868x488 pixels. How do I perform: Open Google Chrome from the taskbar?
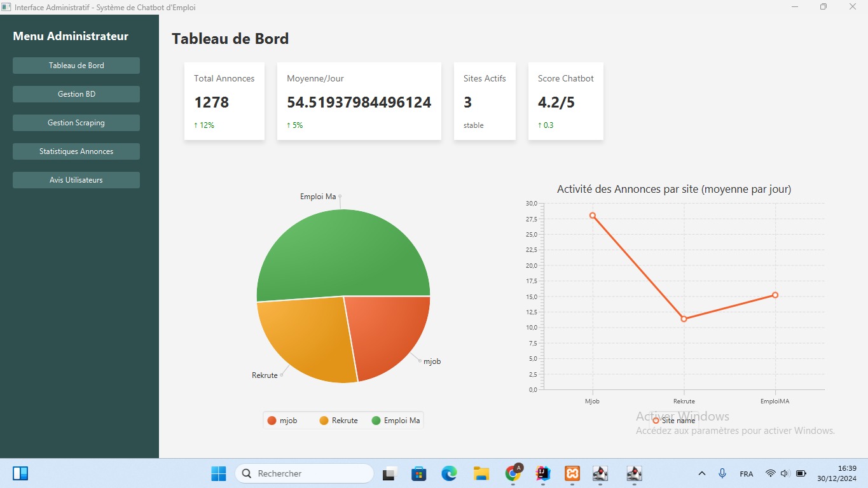pos(513,473)
